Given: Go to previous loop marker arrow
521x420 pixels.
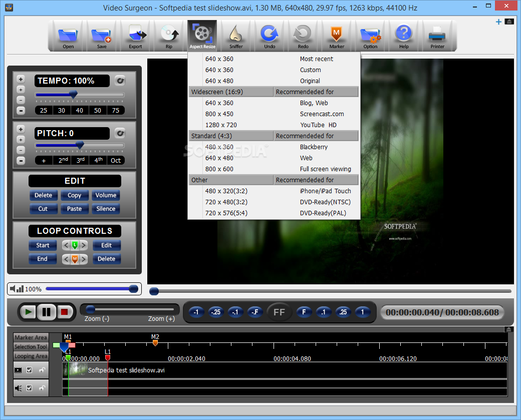Looking at the screenshot, I should pos(66,245).
